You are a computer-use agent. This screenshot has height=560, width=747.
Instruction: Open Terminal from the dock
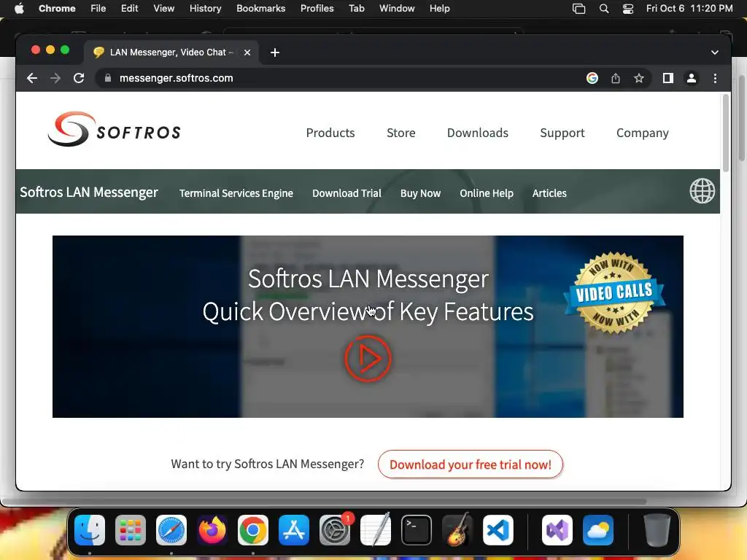tap(417, 530)
